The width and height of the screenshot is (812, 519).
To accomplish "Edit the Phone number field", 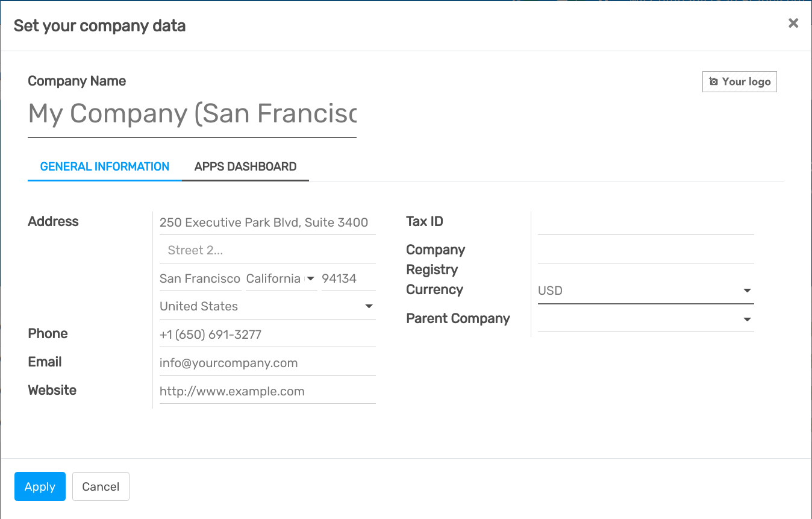I will click(267, 334).
